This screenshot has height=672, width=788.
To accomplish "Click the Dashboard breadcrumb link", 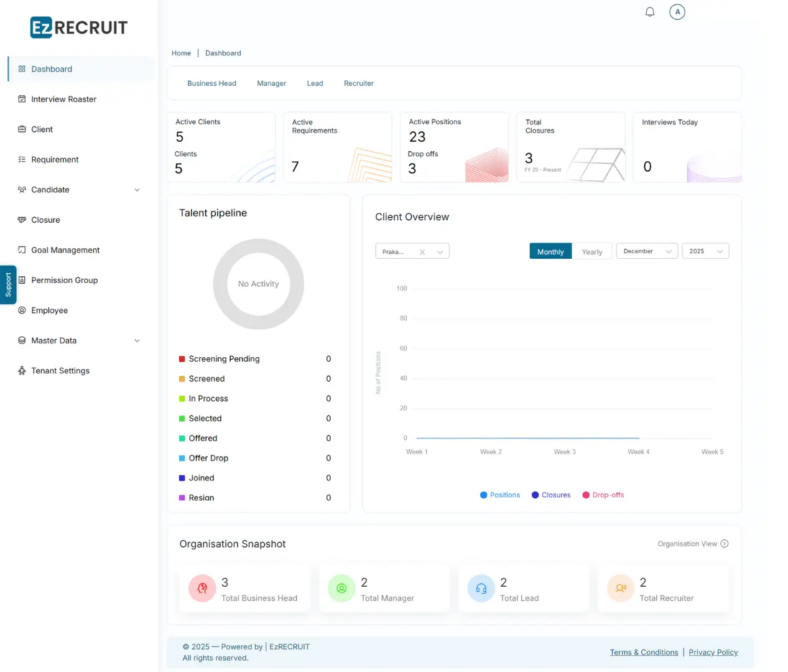I will point(223,53).
